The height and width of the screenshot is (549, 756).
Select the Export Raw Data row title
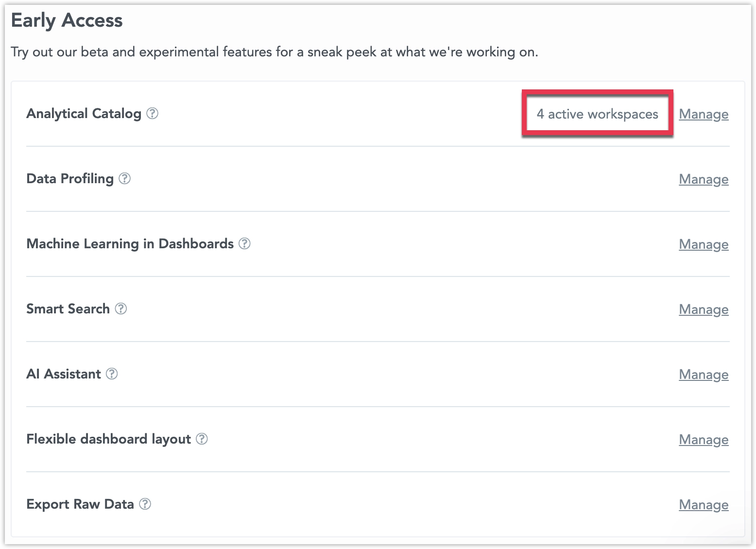(x=80, y=504)
